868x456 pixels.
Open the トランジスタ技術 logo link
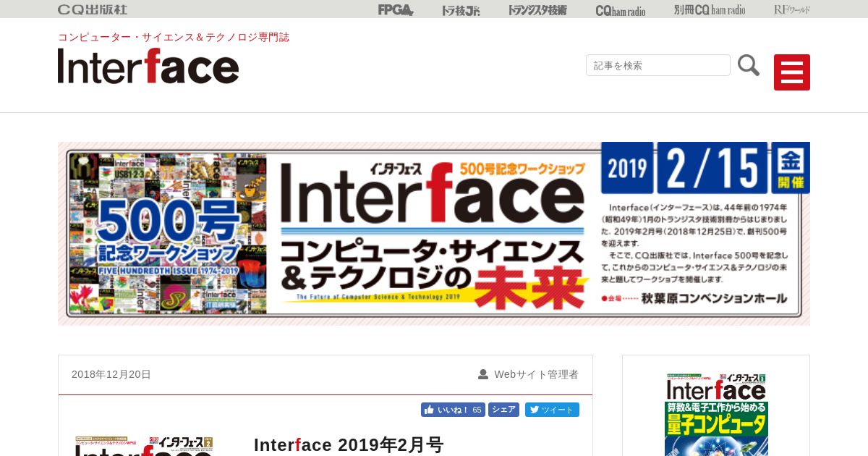pyautogui.click(x=537, y=10)
